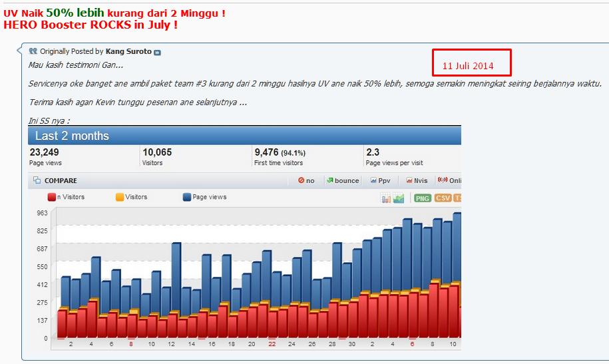Select the Ppv metric button

pos(380,180)
